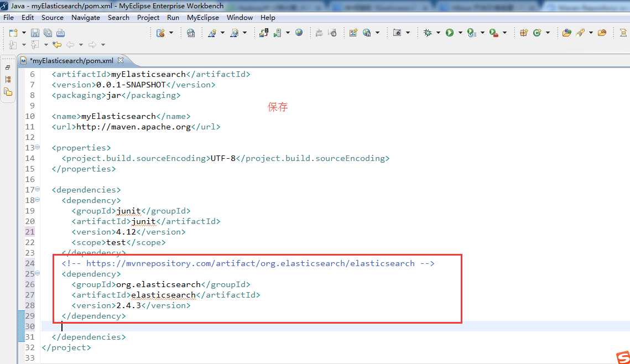Click the External Tools run icon

pos(494,33)
